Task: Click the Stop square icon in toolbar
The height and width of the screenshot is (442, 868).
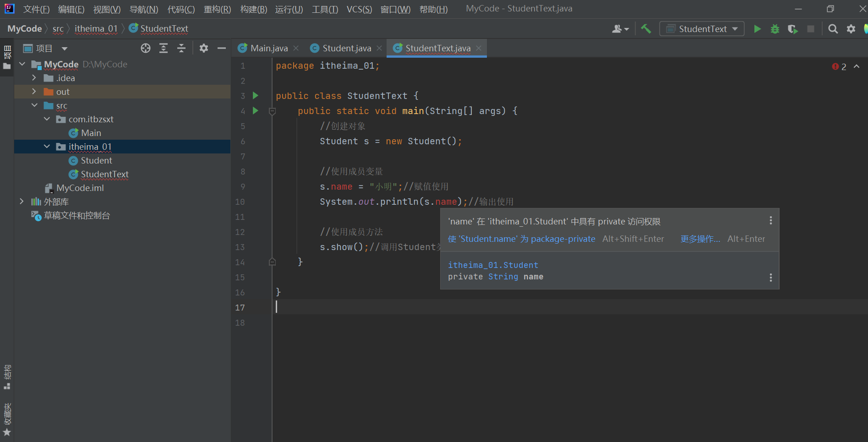Action: click(811, 29)
